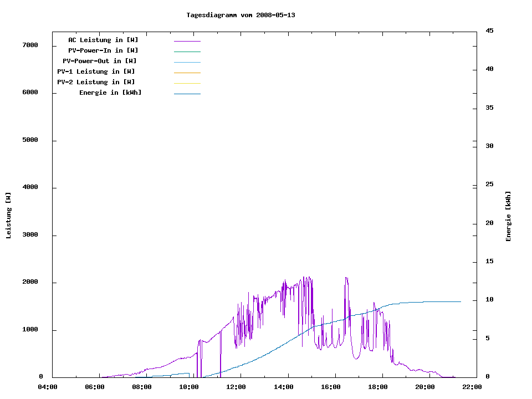Screen dimensions: 532x399
Task: Click the Energie in [kWh] legend label
Action: 110,93
